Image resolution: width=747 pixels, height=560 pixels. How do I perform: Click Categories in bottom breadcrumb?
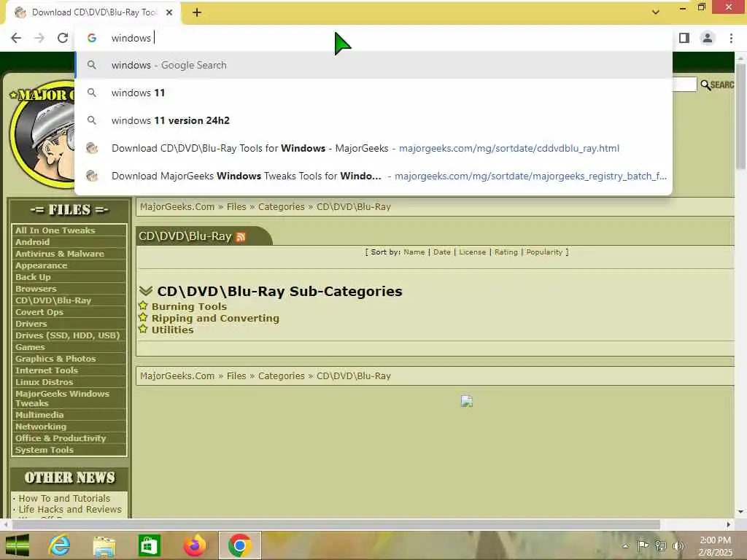(x=281, y=376)
